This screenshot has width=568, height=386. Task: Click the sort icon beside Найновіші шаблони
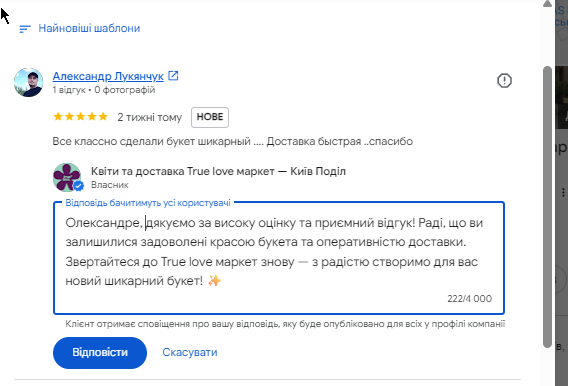25,29
